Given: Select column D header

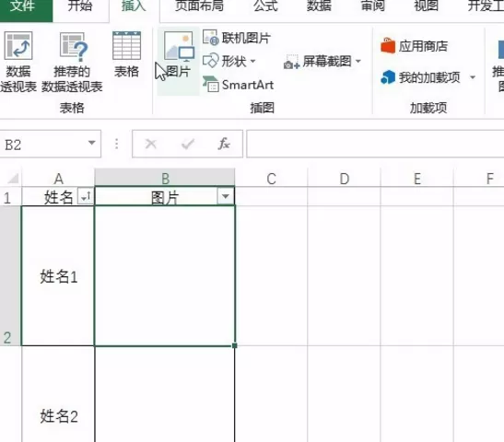Looking at the screenshot, I should pyautogui.click(x=345, y=179).
